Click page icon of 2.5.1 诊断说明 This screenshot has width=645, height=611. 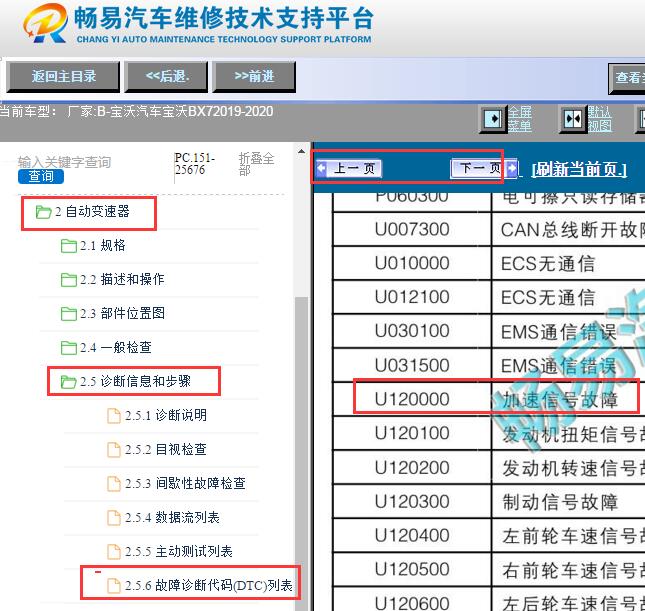[114, 416]
